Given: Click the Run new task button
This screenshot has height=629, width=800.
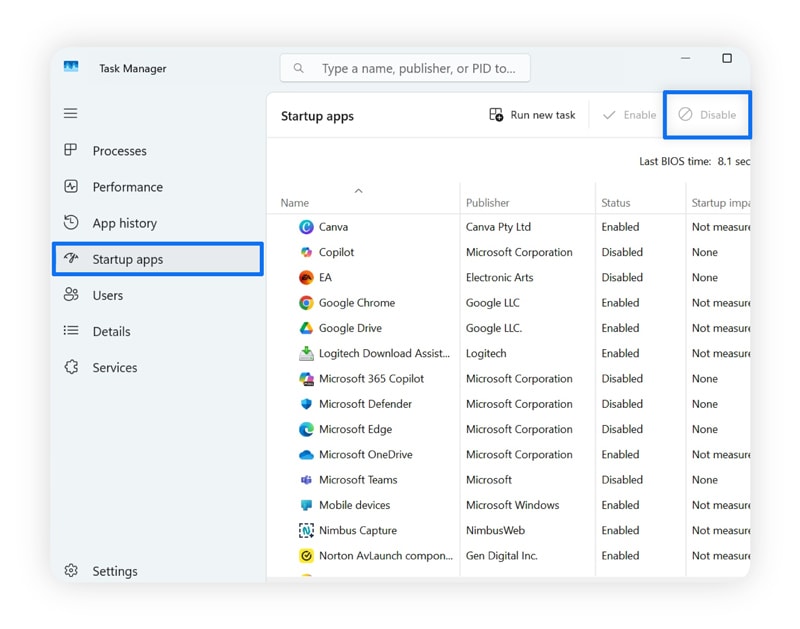Looking at the screenshot, I should (x=533, y=115).
